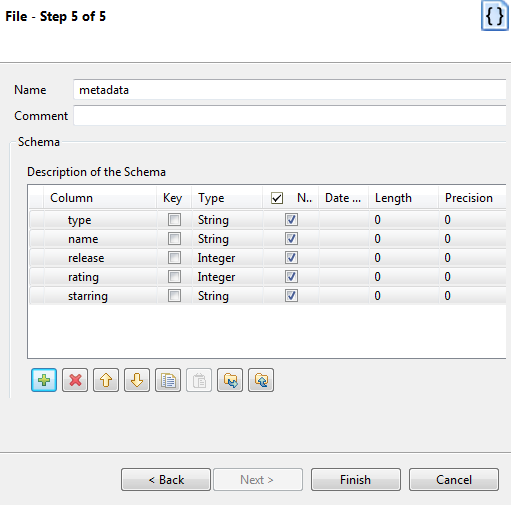Click the last folder icon in the schema toolbar

[261, 380]
